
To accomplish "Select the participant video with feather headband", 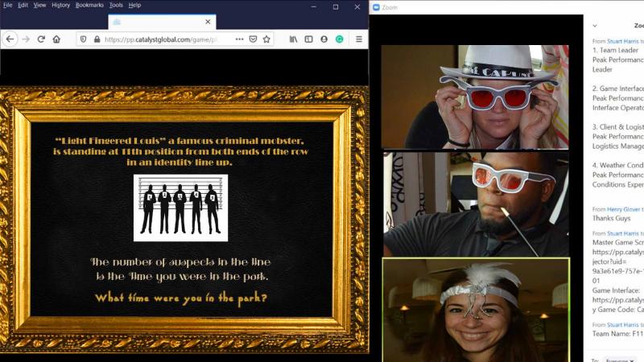I will pos(476,310).
